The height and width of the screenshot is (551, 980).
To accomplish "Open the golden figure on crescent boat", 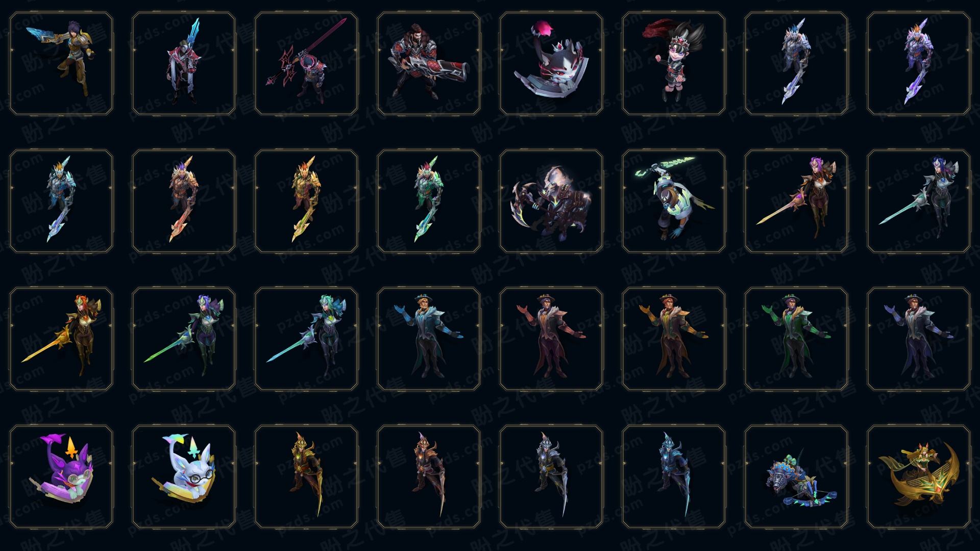I will (x=919, y=477).
